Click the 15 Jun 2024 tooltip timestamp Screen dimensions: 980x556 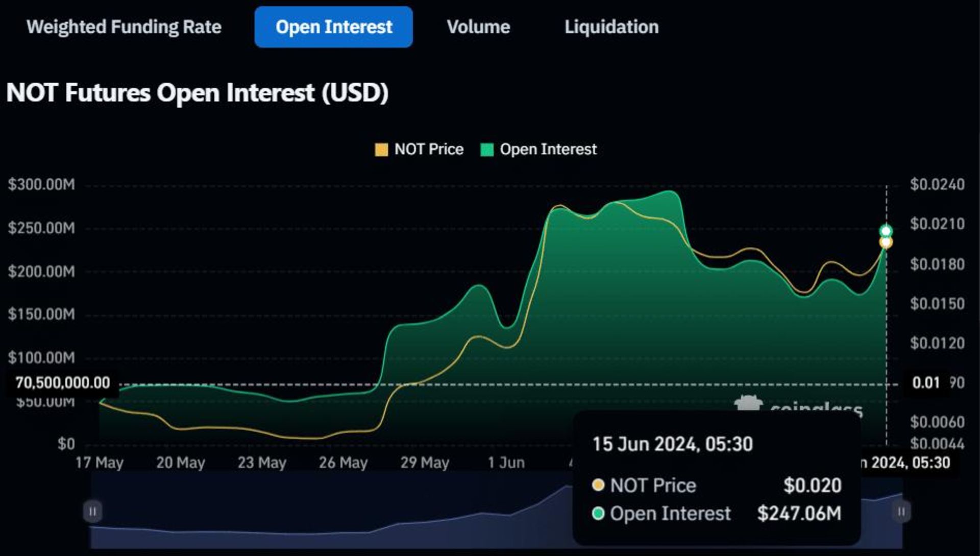tap(672, 444)
